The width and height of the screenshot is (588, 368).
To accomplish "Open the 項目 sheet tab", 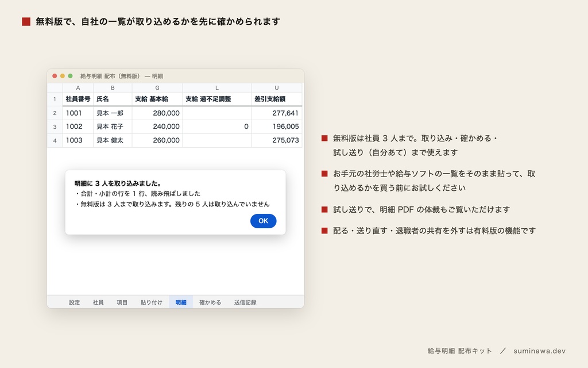I will point(122,302).
